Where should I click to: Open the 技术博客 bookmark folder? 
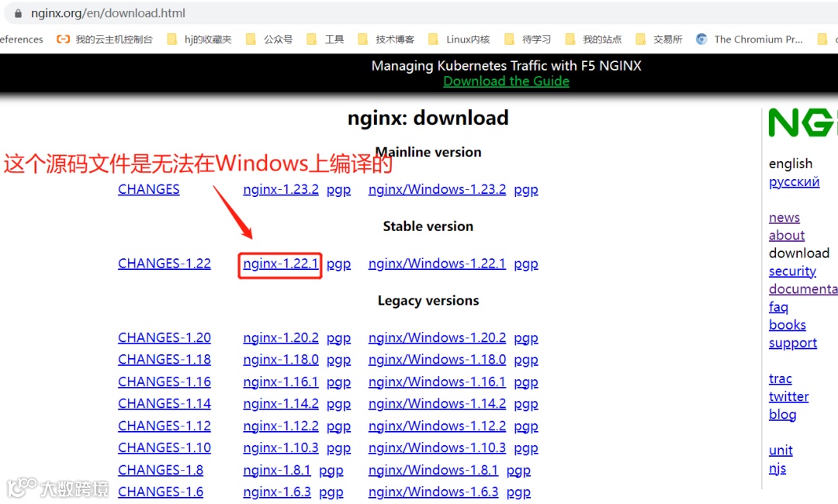point(386,39)
